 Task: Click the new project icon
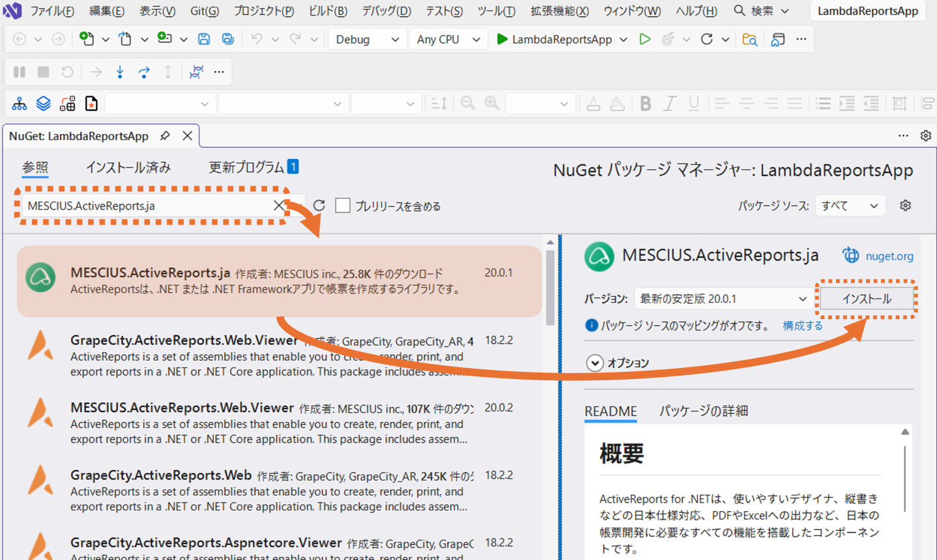tap(86, 39)
